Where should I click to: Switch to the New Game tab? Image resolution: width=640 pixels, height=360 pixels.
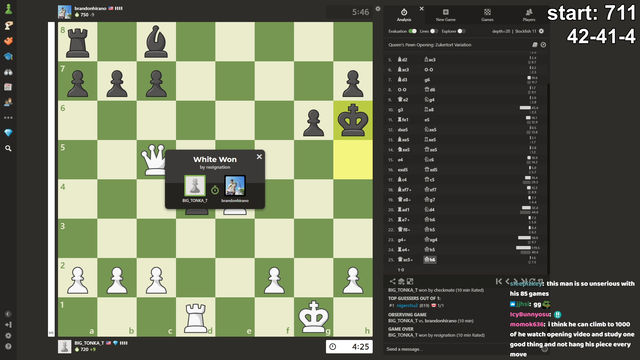tap(445, 15)
